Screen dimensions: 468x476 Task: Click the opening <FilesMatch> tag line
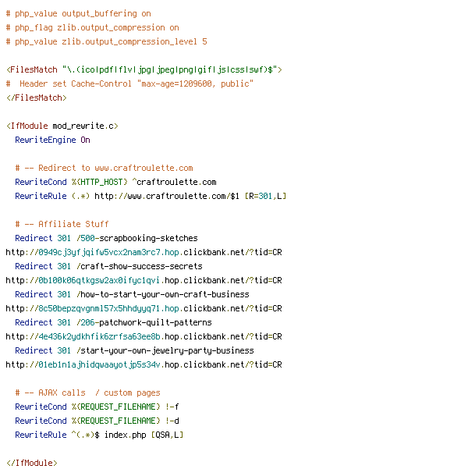144,69
